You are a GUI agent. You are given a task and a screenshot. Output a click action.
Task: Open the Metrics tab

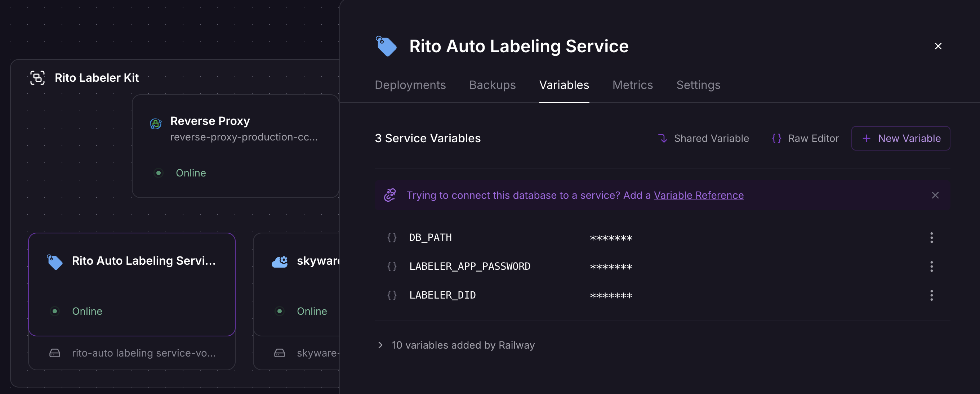point(632,85)
